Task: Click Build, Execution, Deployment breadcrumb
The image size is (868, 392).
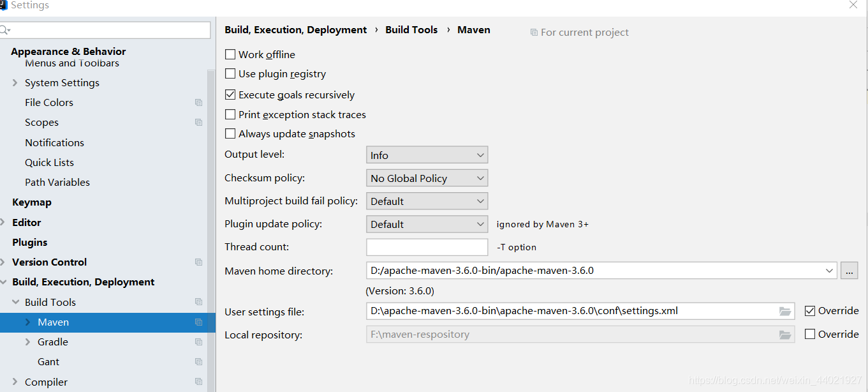Action: (x=296, y=29)
